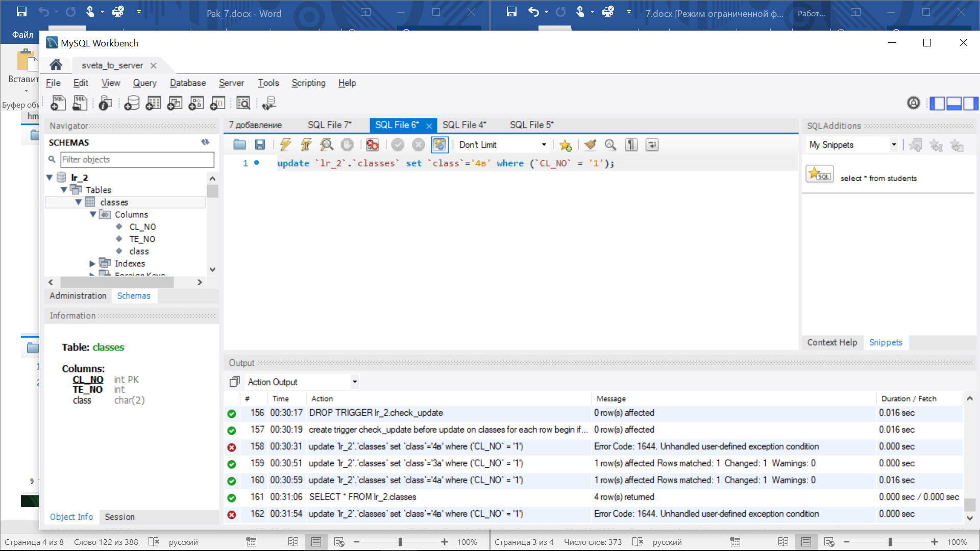
Task: Switch to SQL File 7 tab
Action: 329,125
